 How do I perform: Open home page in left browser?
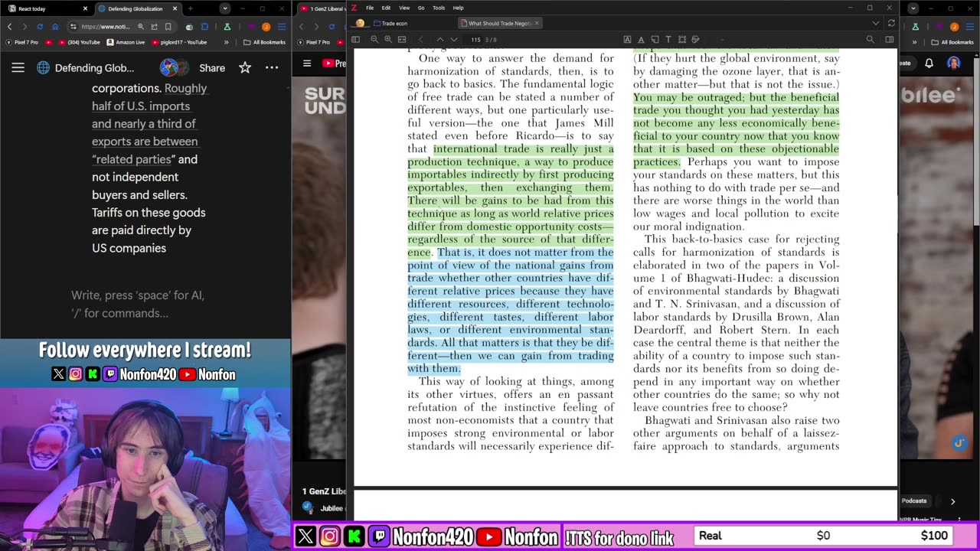click(x=54, y=27)
